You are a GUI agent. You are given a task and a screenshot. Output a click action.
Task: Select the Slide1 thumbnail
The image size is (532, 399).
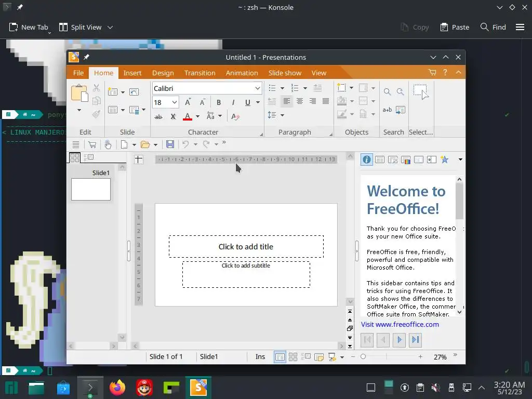click(90, 189)
